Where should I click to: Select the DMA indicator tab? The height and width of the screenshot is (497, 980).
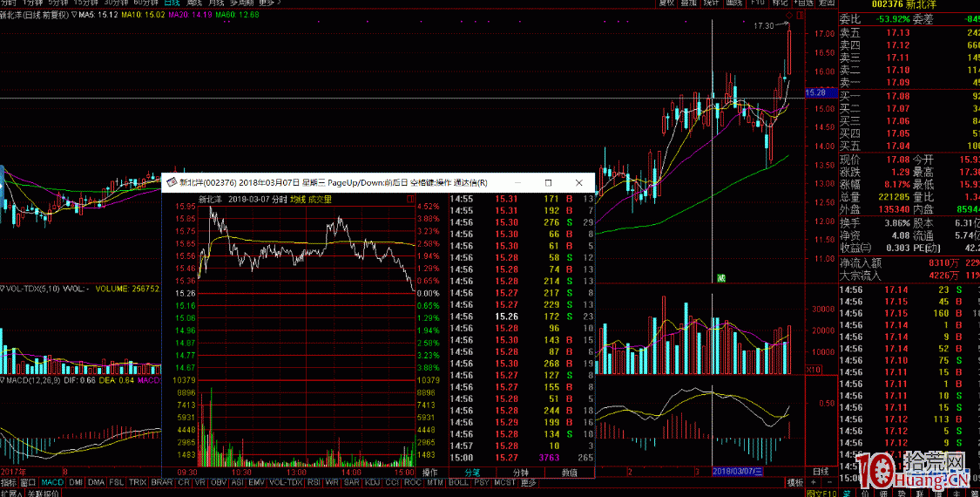[96, 482]
